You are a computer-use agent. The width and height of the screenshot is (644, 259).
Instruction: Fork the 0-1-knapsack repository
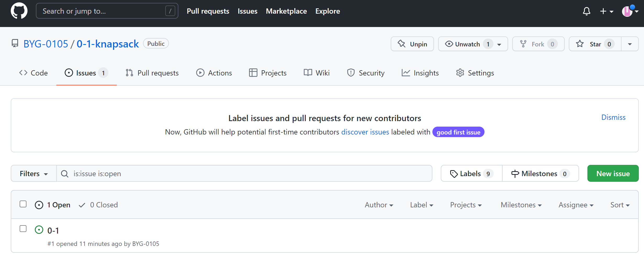tap(538, 44)
